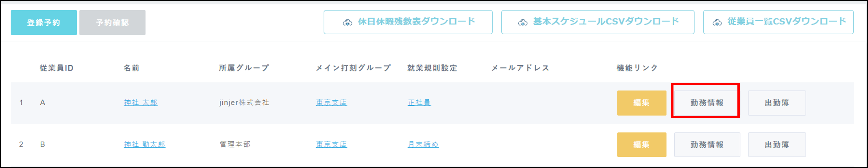This screenshot has width=868, height=168.
Task: Open 東京支店 link for employee A
Action: coord(331,103)
